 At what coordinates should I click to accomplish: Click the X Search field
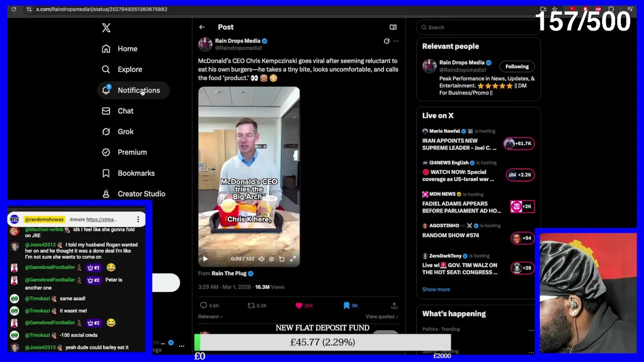tap(478, 28)
